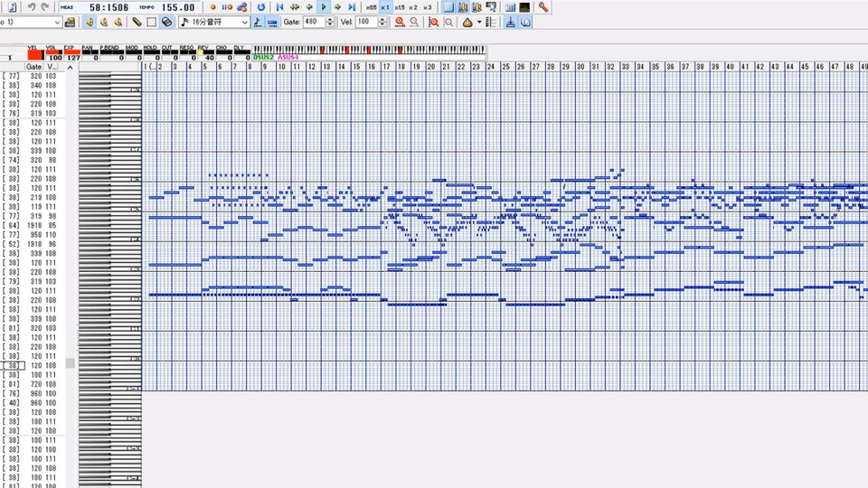Toggle the third audition speaker icon
This screenshot has width=868, height=488.
tap(118, 22)
